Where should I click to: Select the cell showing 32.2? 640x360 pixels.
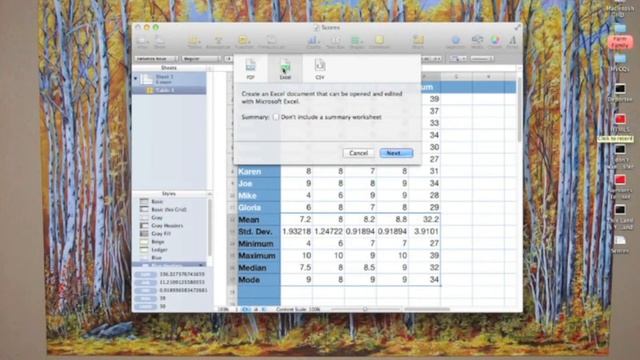point(424,220)
